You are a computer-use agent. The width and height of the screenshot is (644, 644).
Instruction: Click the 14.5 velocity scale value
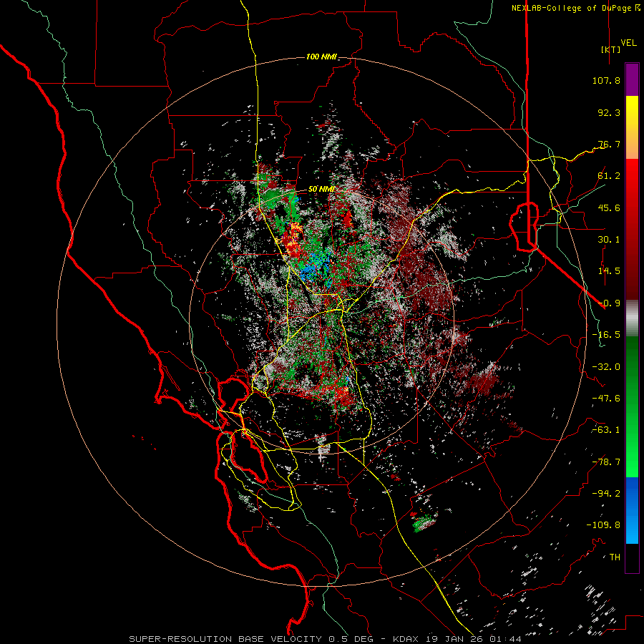[x=609, y=271]
